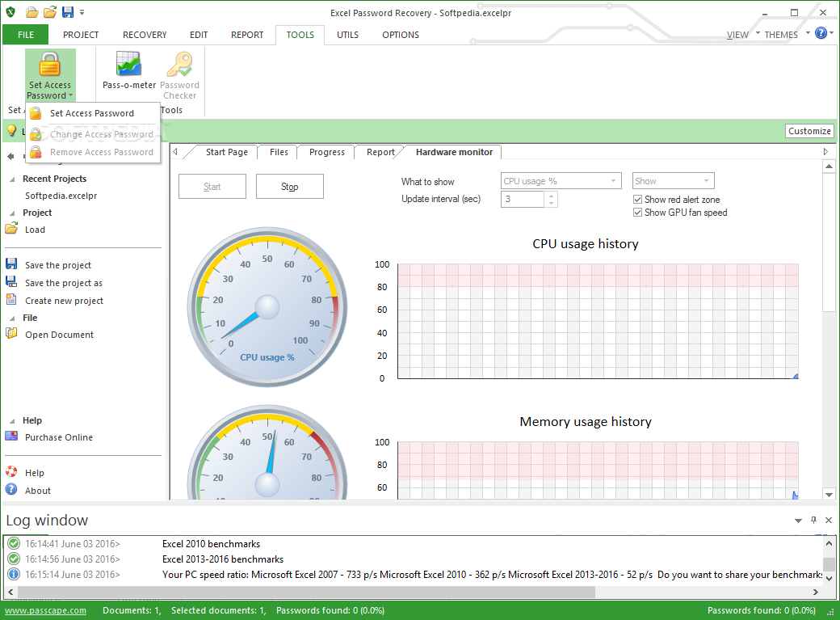Collapse the Recent Projects section
The width and height of the screenshot is (840, 620).
pos(12,179)
